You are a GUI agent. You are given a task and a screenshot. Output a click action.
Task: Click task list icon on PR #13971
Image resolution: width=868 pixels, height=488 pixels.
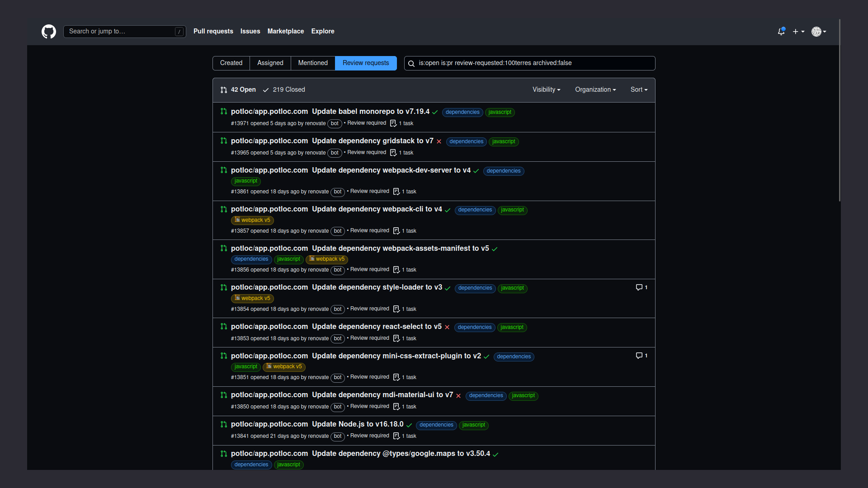(393, 123)
